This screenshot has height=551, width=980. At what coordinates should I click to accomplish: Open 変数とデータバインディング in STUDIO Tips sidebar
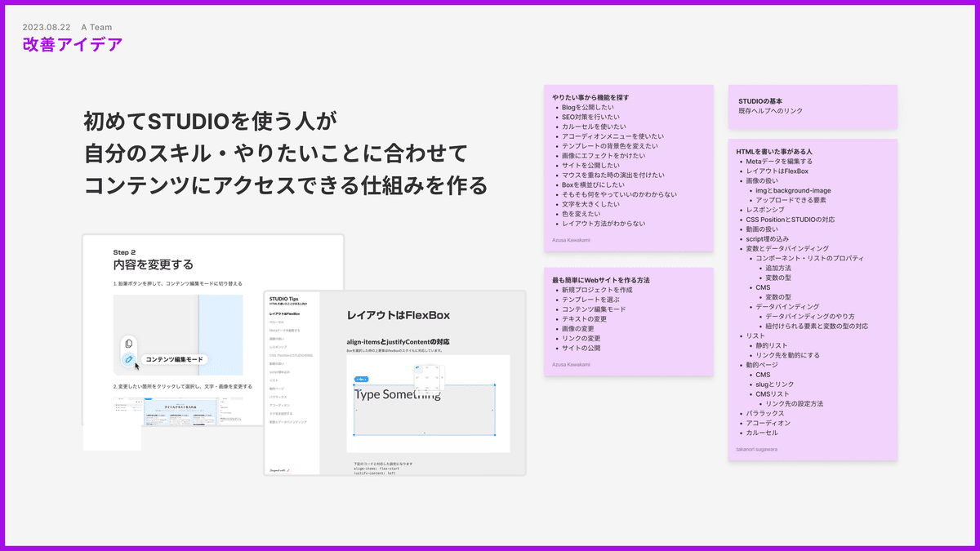point(287,421)
